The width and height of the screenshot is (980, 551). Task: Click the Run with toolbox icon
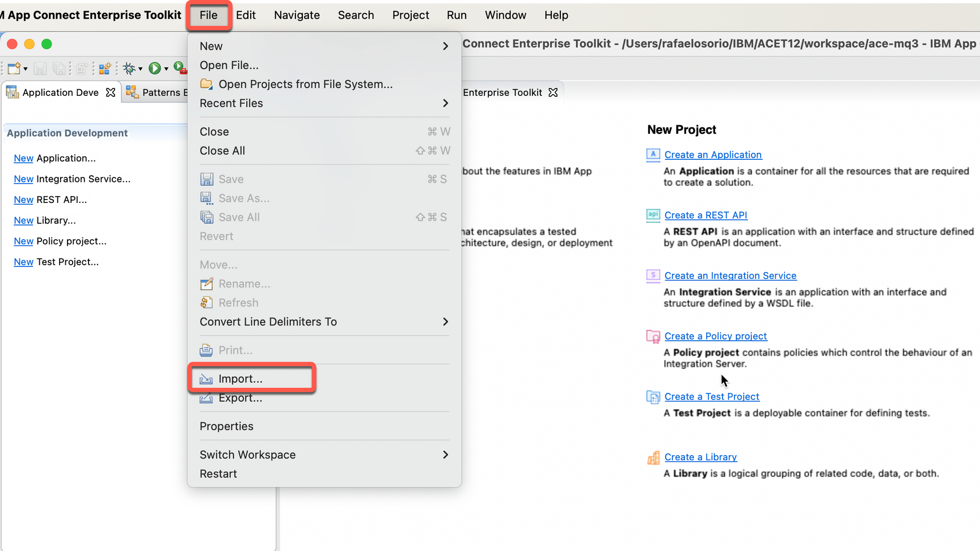[180, 68]
